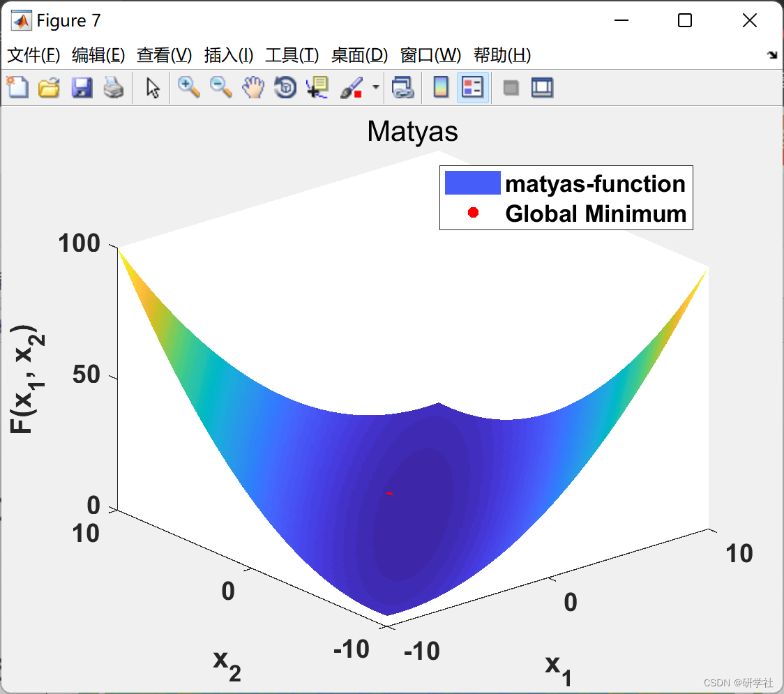Insert a colorbar from the toolbar
The height and width of the screenshot is (694, 784).
[x=441, y=87]
